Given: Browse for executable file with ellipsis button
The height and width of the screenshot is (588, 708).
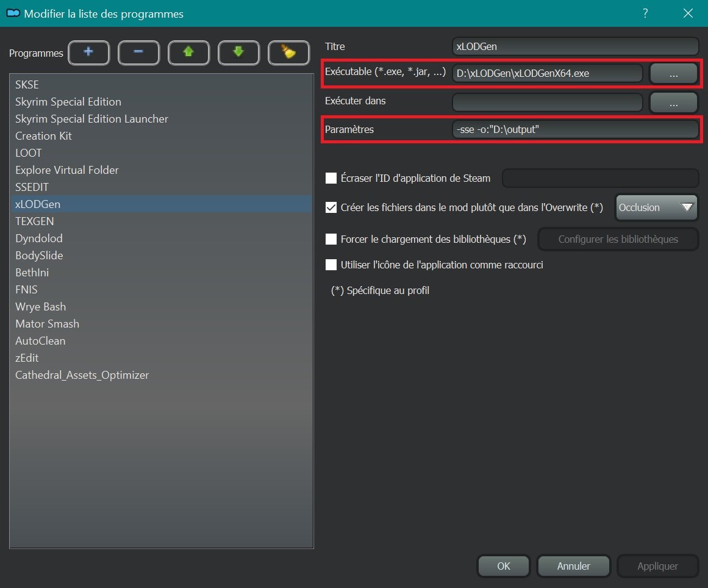Looking at the screenshot, I should pos(673,74).
